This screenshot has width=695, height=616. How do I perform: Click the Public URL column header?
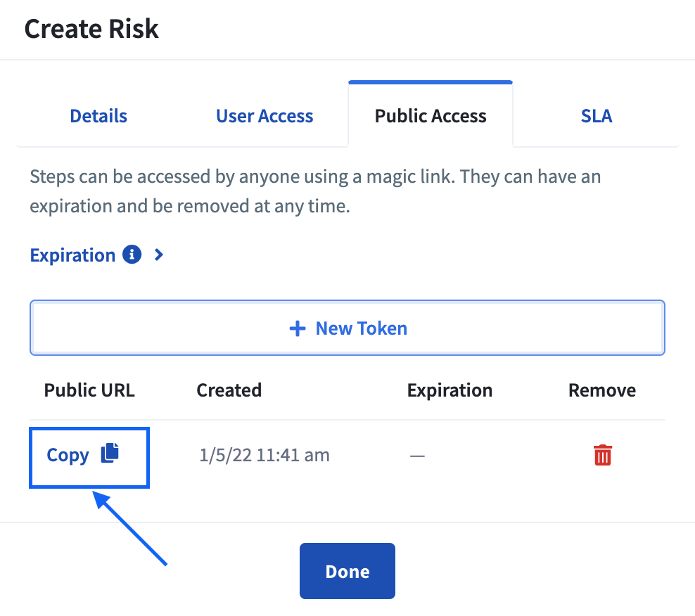pos(89,390)
